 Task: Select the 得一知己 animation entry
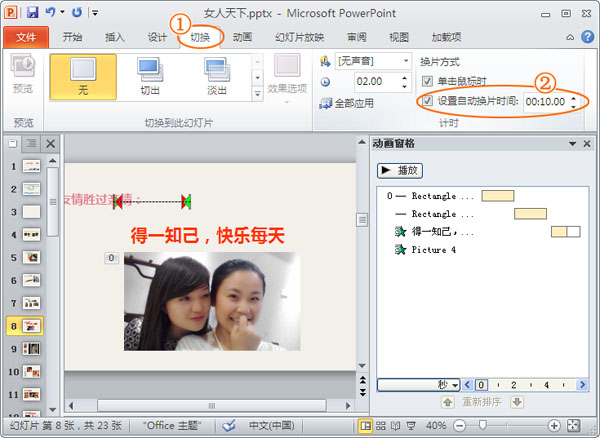coord(482,231)
